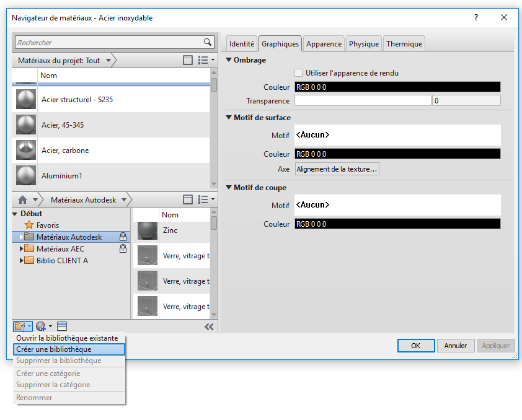Click the Favoris star item
Screen dimensions: 522x420
47,225
